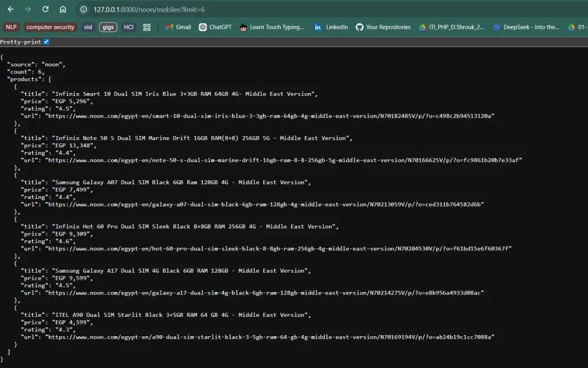The width and height of the screenshot is (588, 368).
Task: Open the partially visible 01- Drive bookmark
Action: pos(577,27)
